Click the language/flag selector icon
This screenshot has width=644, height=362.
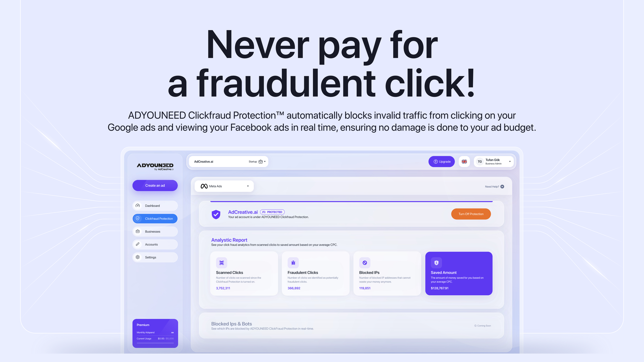[x=464, y=161]
